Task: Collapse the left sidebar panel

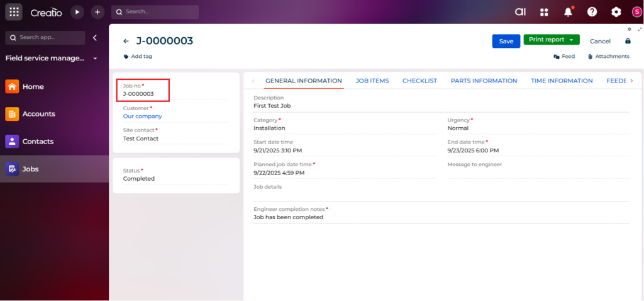Action: (95, 38)
